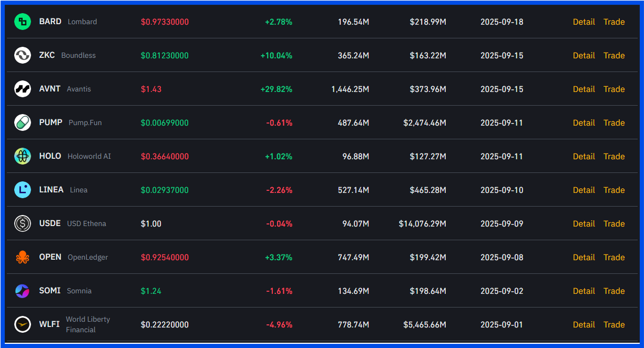This screenshot has height=348, width=644.
Task: Click the LINEA coin icon
Action: tap(23, 190)
